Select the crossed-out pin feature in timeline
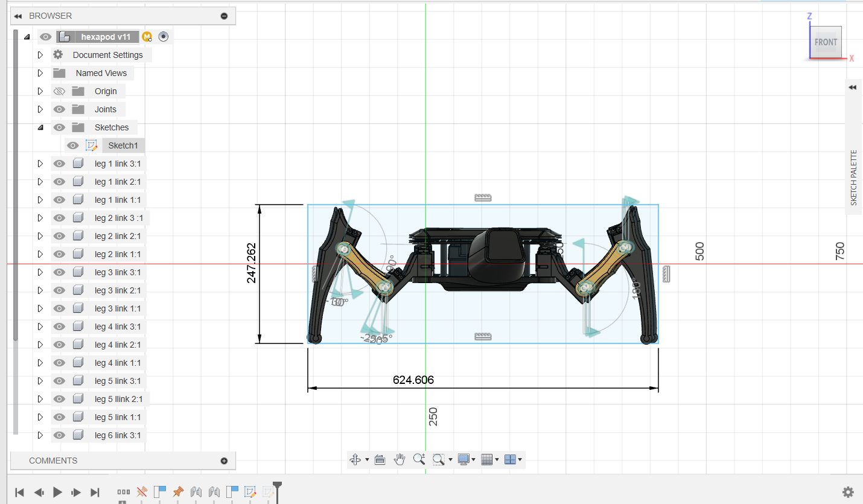This screenshot has height=504, width=863. point(142,492)
